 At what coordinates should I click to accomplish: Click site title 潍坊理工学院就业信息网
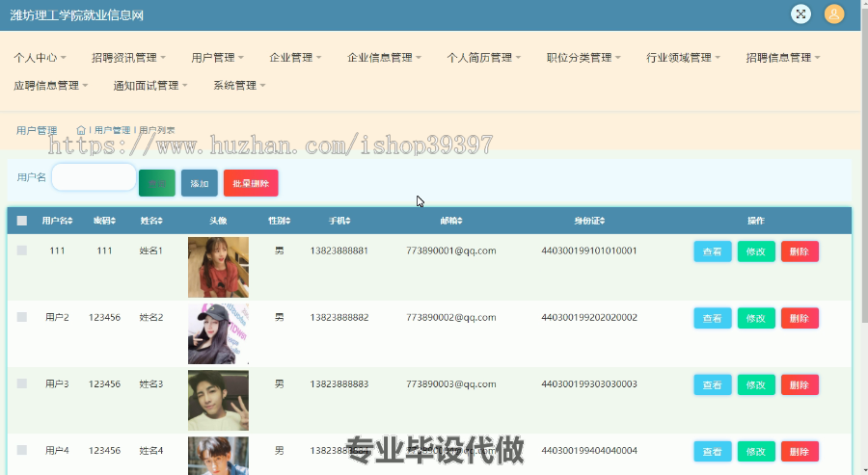point(77,15)
